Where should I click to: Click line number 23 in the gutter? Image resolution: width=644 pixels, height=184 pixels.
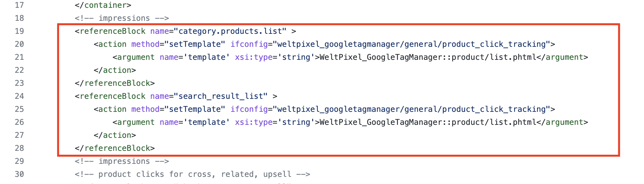coord(19,83)
